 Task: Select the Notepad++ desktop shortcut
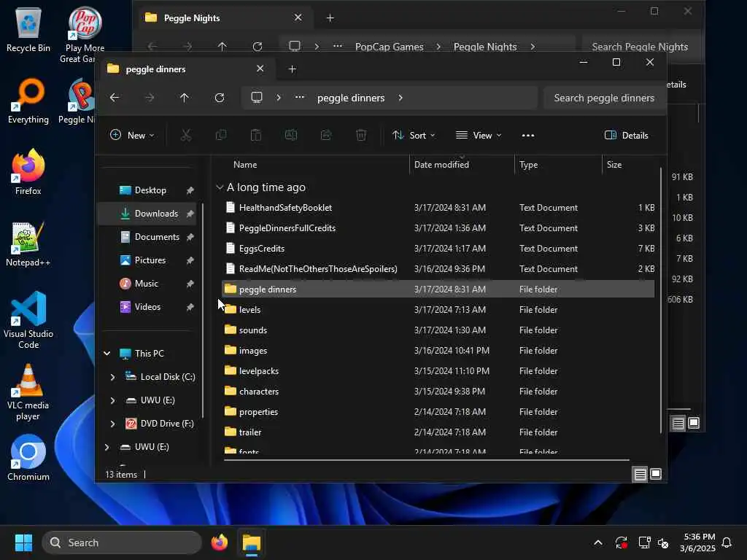click(x=28, y=244)
